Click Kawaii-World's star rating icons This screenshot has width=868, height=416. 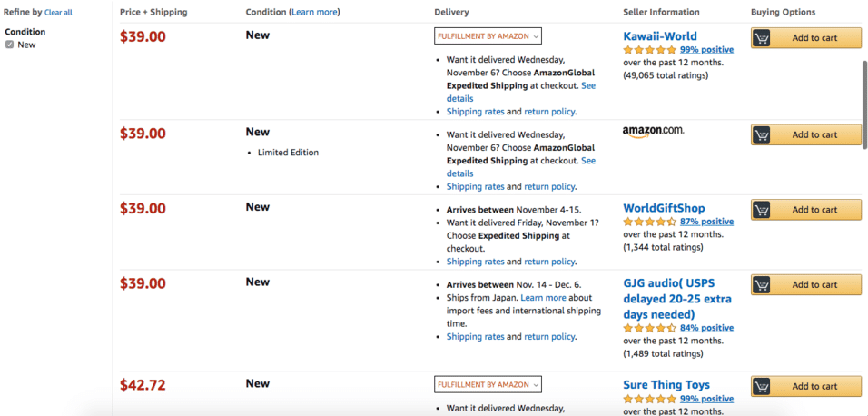[x=650, y=50]
